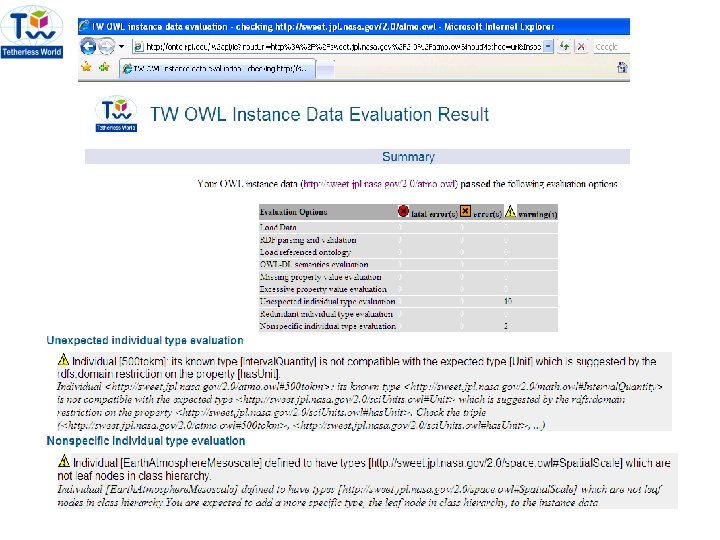
Task: Select the TW OWL instance data evaluation tab
Action: pyautogui.click(x=218, y=69)
